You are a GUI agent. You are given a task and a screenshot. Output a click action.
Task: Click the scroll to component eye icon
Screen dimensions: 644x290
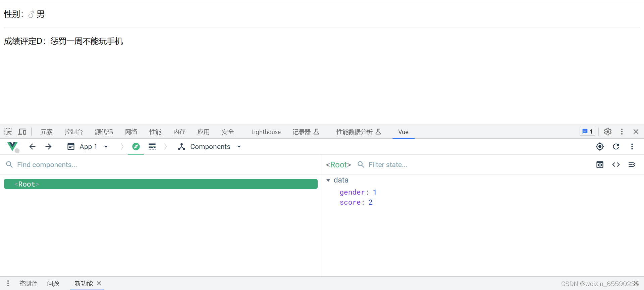click(x=600, y=165)
